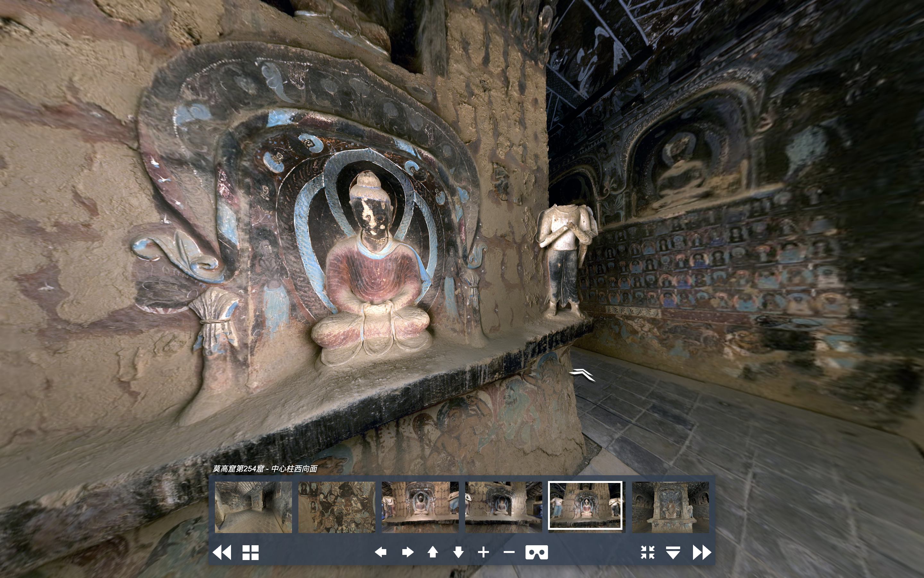Pan the view right with the arrow
The height and width of the screenshot is (578, 924).
tap(407, 552)
